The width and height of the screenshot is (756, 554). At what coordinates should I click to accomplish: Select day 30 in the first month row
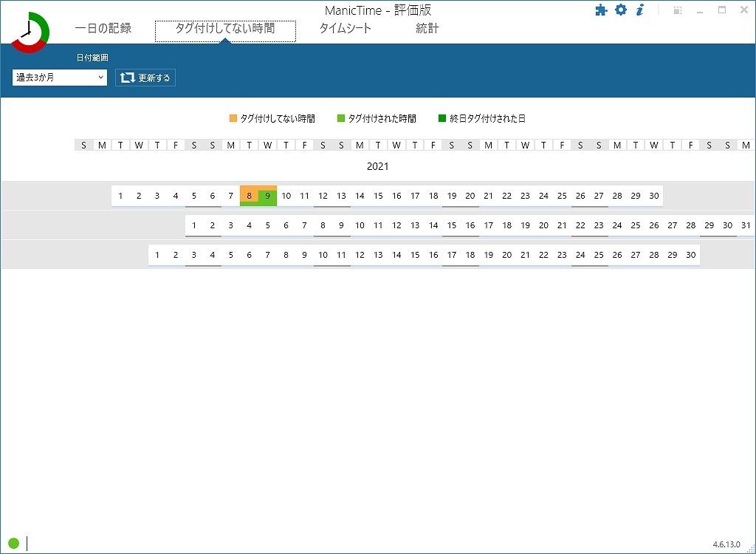pyautogui.click(x=654, y=196)
